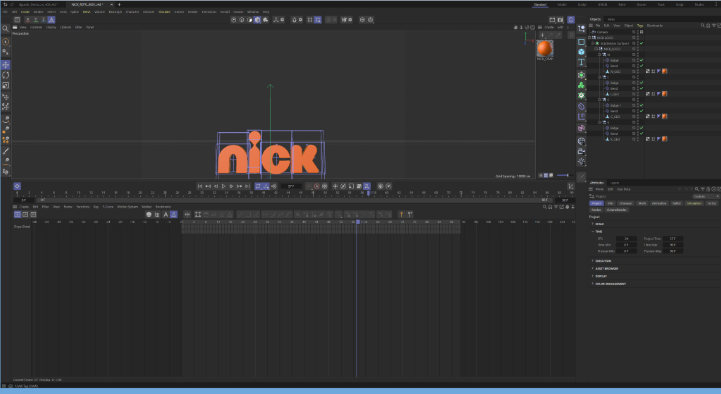
Task: Switch to the Layers tab
Action: pyautogui.click(x=614, y=183)
